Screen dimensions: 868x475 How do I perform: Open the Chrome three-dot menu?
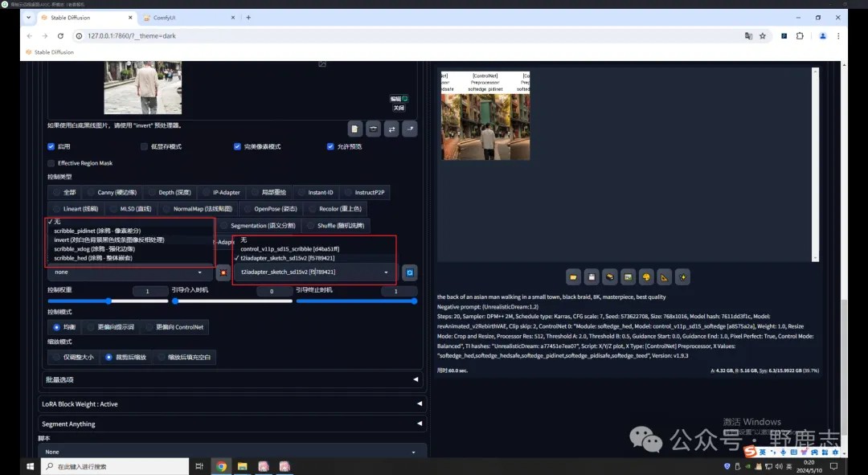point(838,36)
